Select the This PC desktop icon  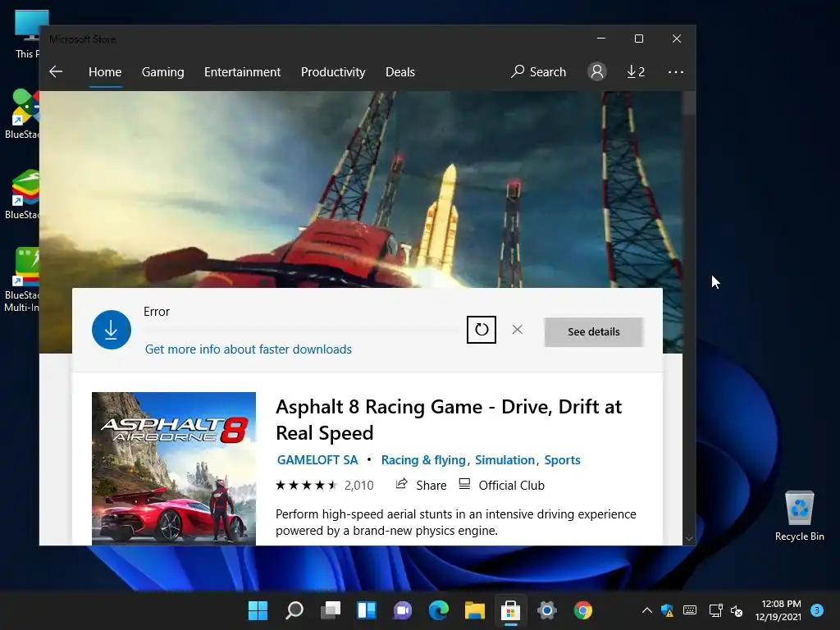27,34
